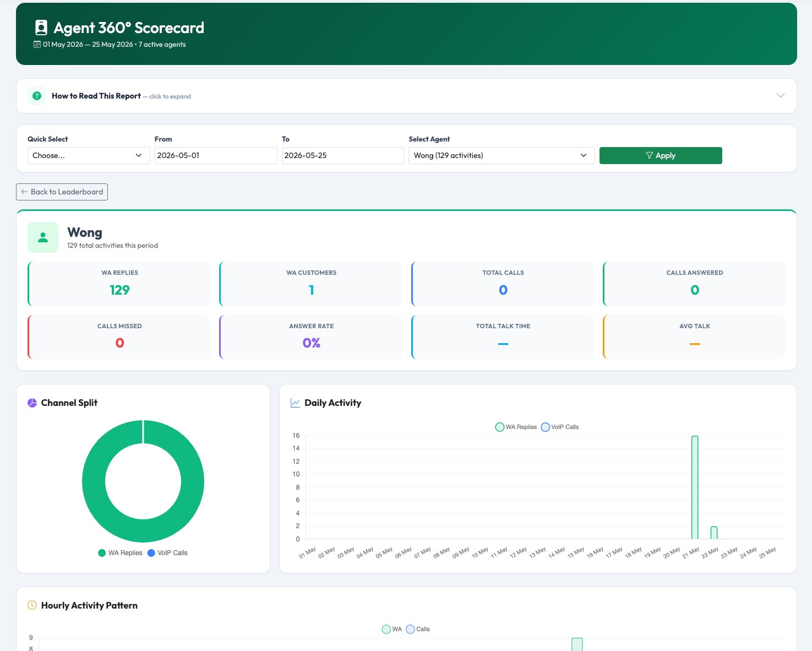Click the 'Wong' agent name heading

[x=85, y=232]
